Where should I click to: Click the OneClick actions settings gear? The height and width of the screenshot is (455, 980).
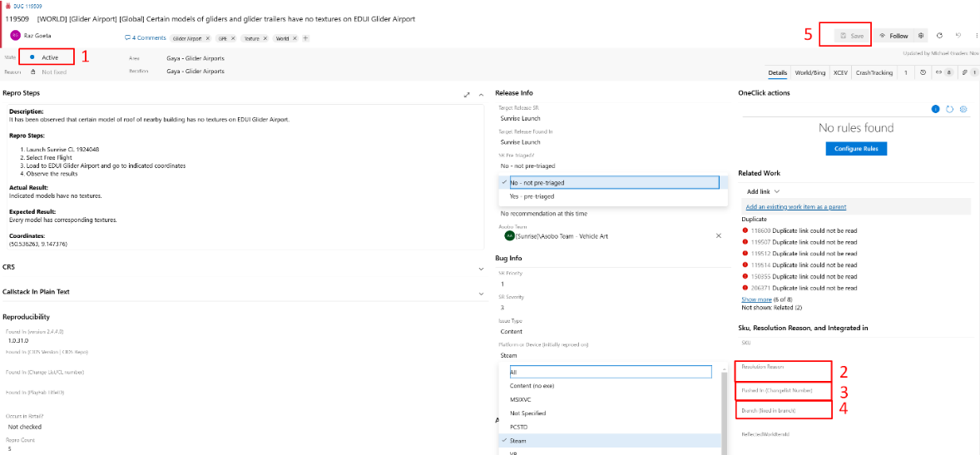point(963,109)
